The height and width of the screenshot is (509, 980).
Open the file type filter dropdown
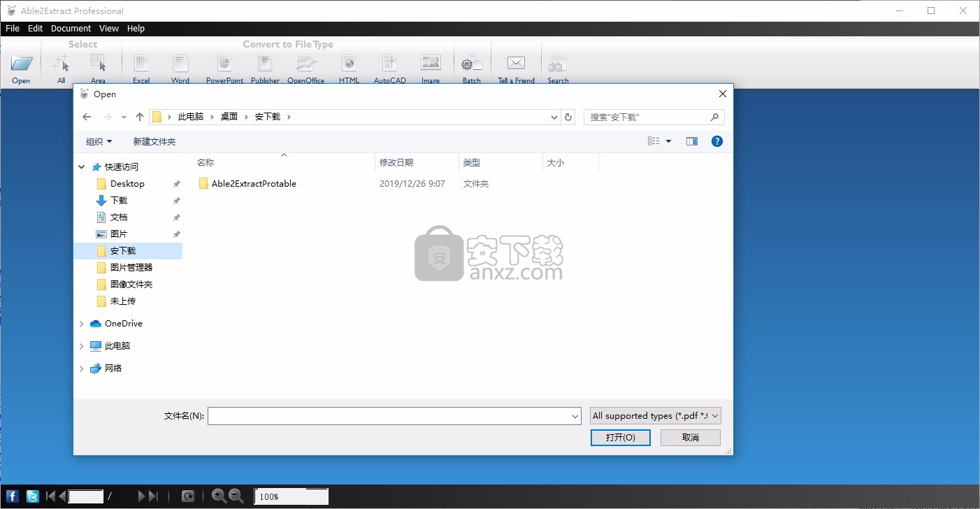pyautogui.click(x=655, y=416)
